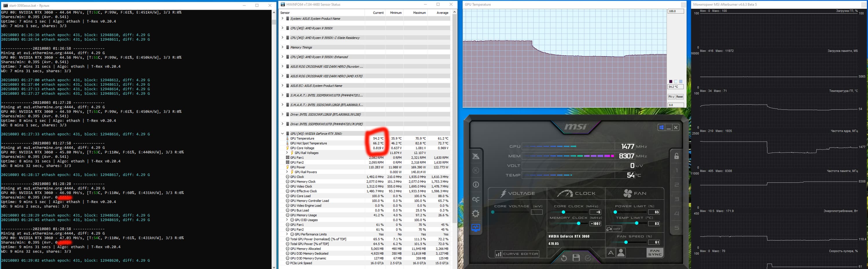The height and width of the screenshot is (269, 868).
Task: Open the OC Scanner icon
Action: (x=476, y=199)
